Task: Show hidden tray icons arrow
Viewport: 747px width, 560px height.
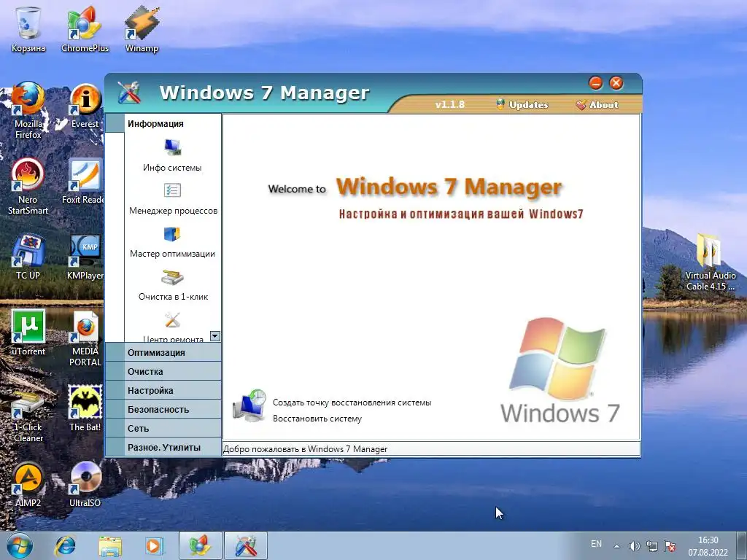Action: tap(616, 546)
